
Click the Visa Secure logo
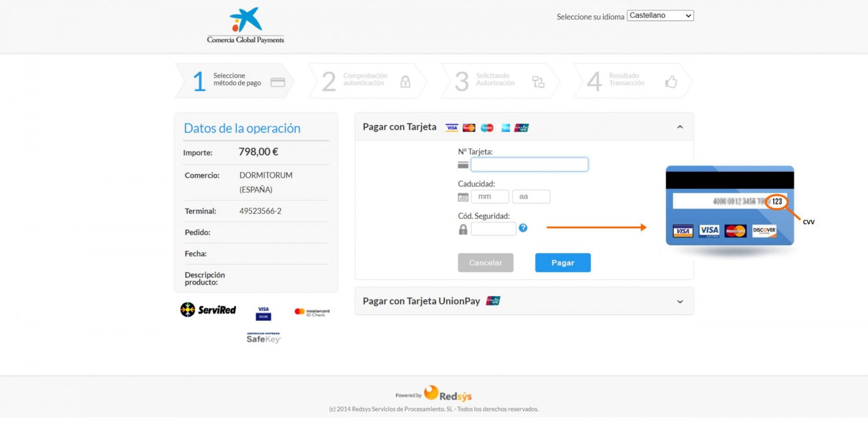pyautogui.click(x=264, y=313)
